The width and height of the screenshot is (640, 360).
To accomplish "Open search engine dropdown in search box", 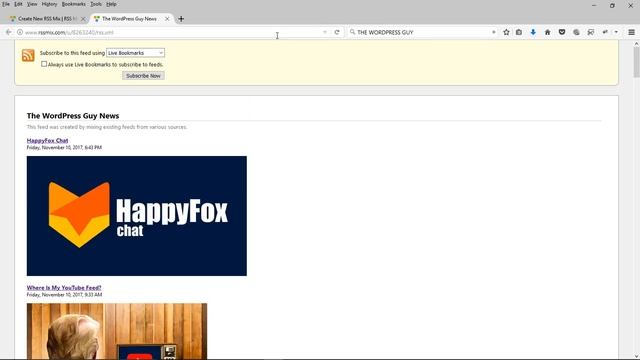I will [493, 32].
